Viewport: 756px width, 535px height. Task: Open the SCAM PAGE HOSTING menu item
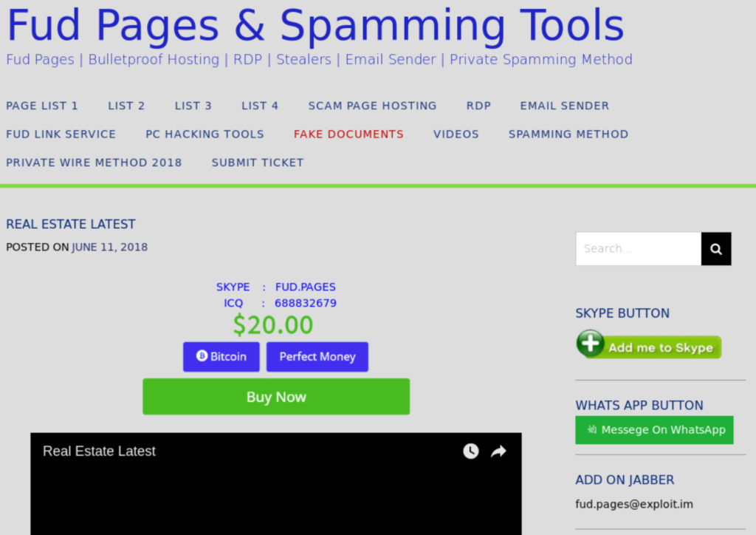click(373, 106)
